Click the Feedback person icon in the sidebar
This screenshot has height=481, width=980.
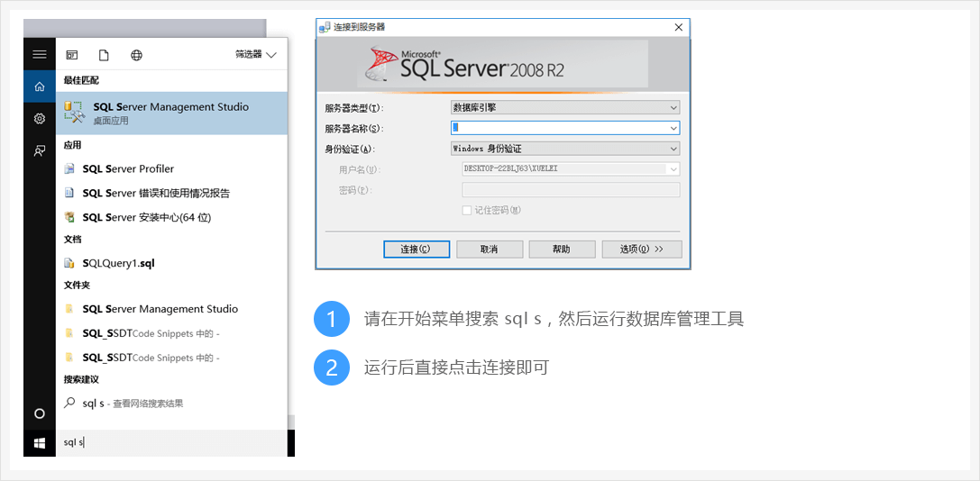tap(40, 150)
